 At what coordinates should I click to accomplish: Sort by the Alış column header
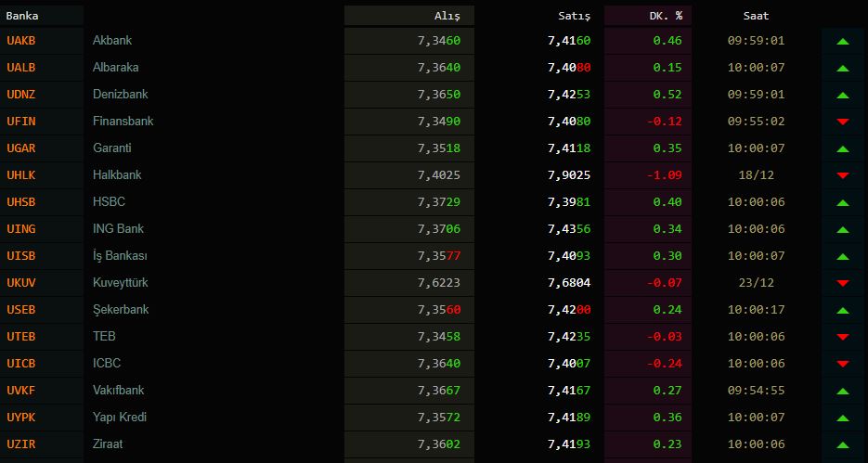447,16
